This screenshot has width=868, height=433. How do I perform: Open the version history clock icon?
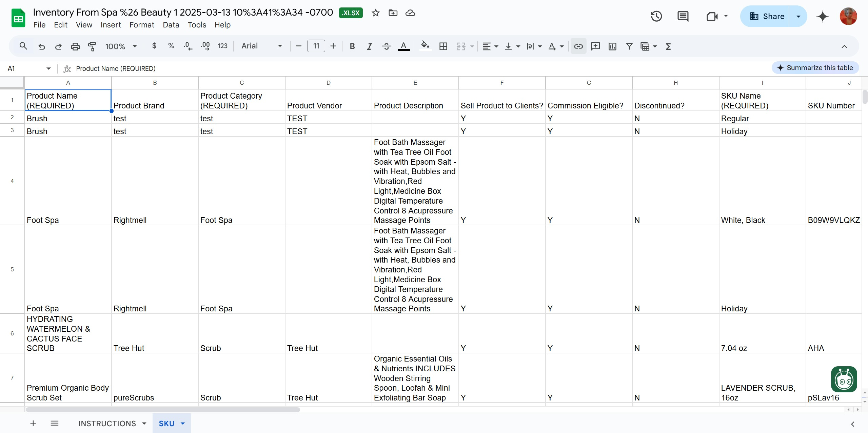[x=656, y=16]
